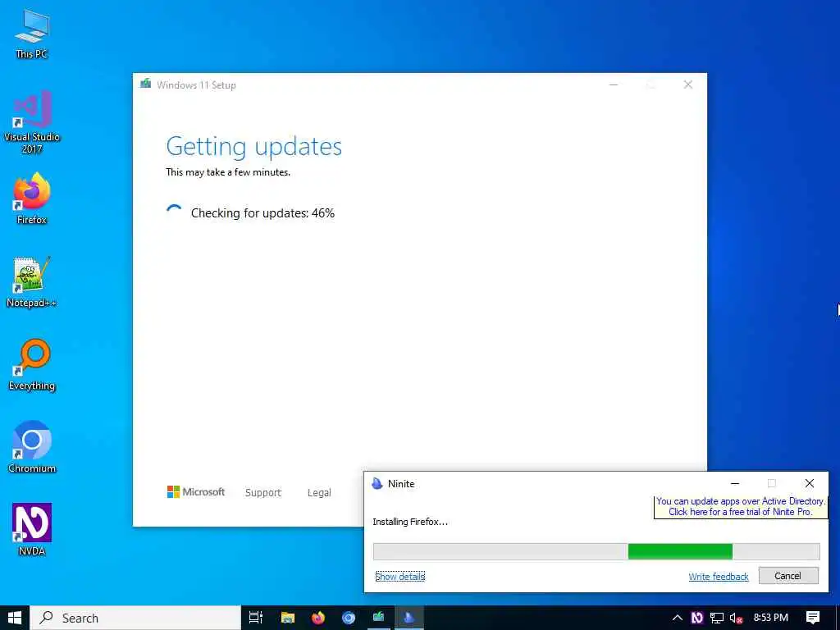Click Support link in Windows 11 Setup
Image resolution: width=840 pixels, height=630 pixels.
(x=263, y=492)
